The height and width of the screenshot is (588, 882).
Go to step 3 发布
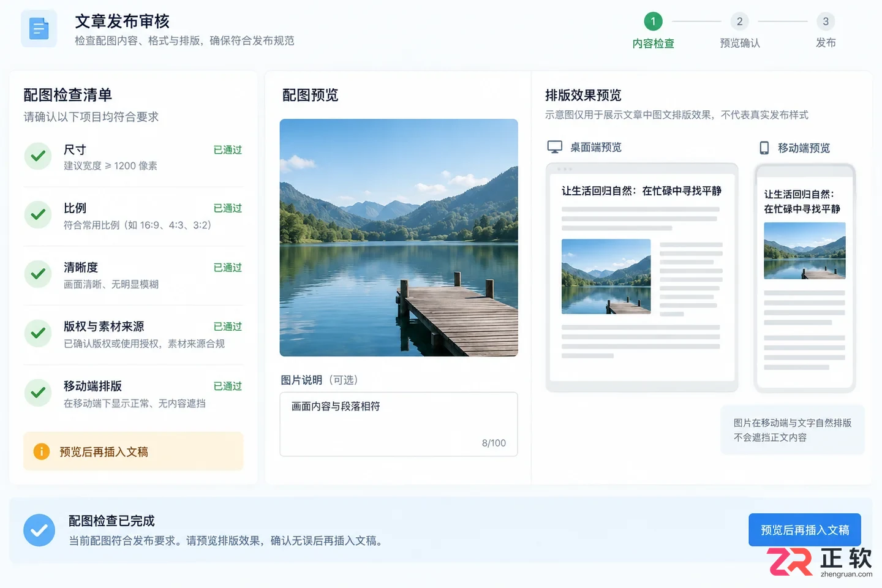click(x=826, y=31)
